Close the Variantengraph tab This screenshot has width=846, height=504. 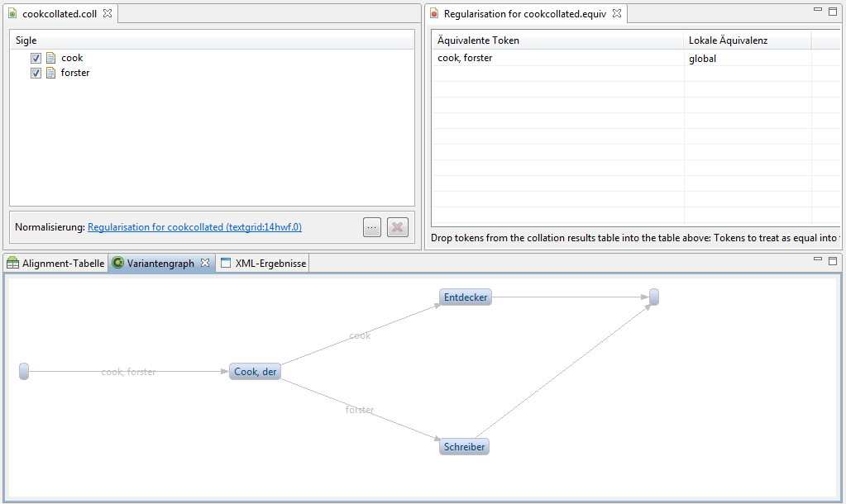[205, 263]
